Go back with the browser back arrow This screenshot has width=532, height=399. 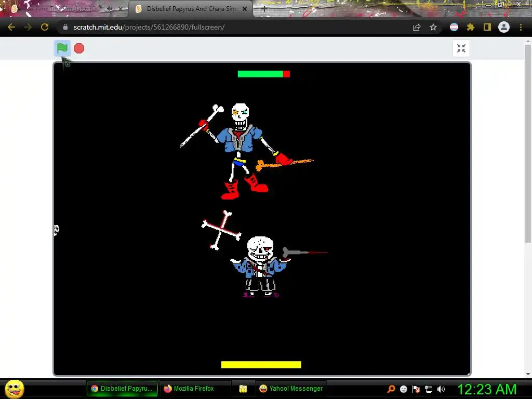[x=11, y=27]
